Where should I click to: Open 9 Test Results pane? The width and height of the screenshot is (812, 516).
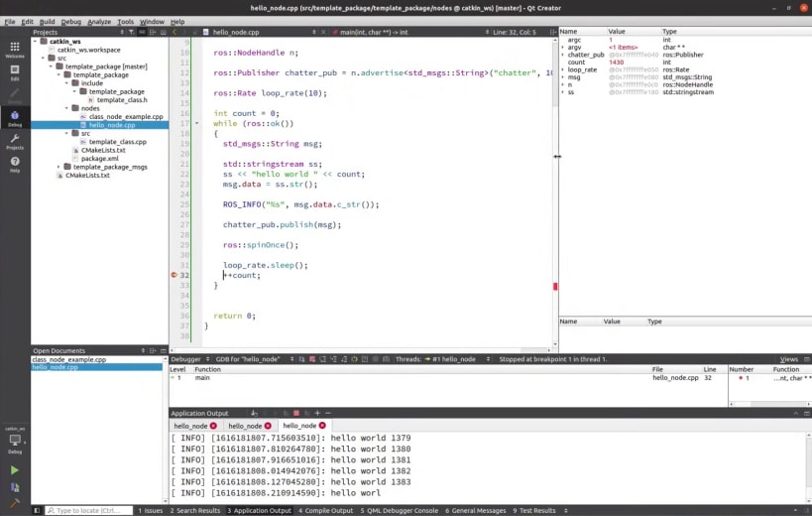(x=534, y=511)
